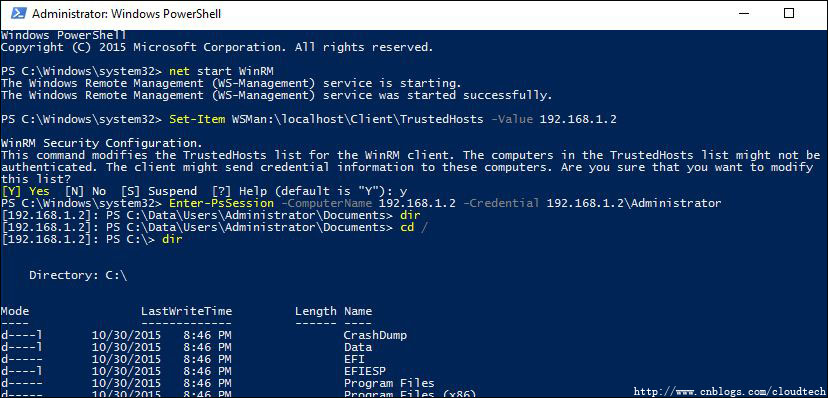The image size is (828, 398).
Task: Click the cnblogs.com/cloudtech watermark link
Action: click(x=730, y=392)
